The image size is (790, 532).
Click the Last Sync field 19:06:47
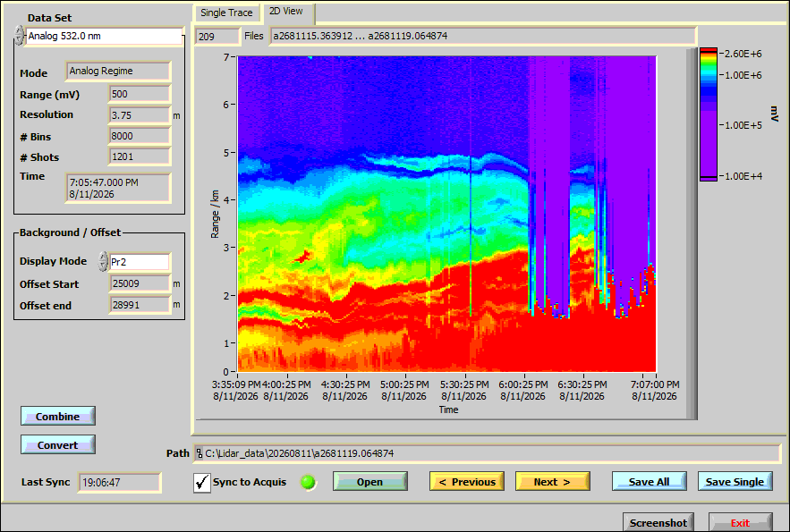click(x=120, y=482)
